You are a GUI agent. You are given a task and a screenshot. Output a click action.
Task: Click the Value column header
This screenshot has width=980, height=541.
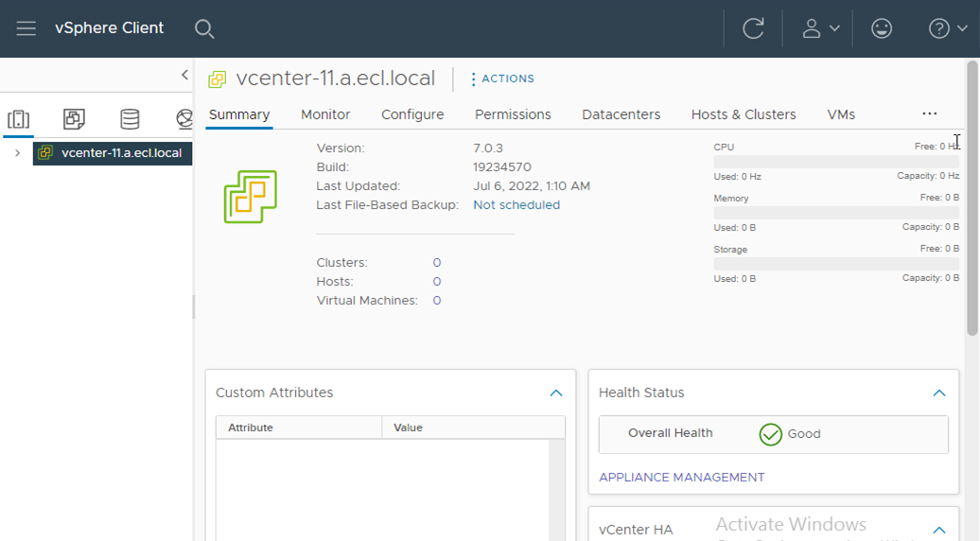click(473, 428)
